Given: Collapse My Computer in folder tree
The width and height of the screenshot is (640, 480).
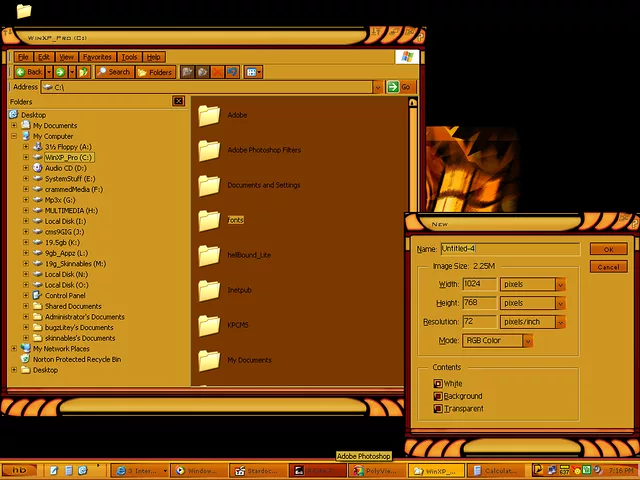Looking at the screenshot, I should coord(14,136).
